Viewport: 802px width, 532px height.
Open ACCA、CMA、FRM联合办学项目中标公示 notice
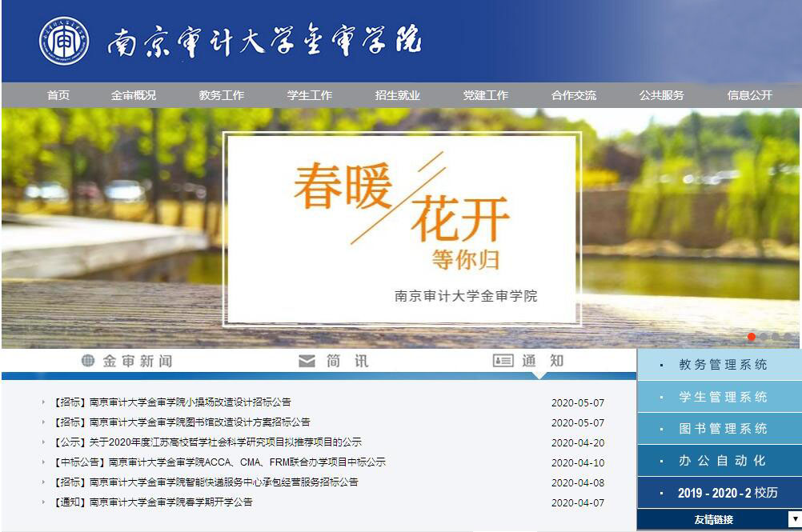(220, 462)
